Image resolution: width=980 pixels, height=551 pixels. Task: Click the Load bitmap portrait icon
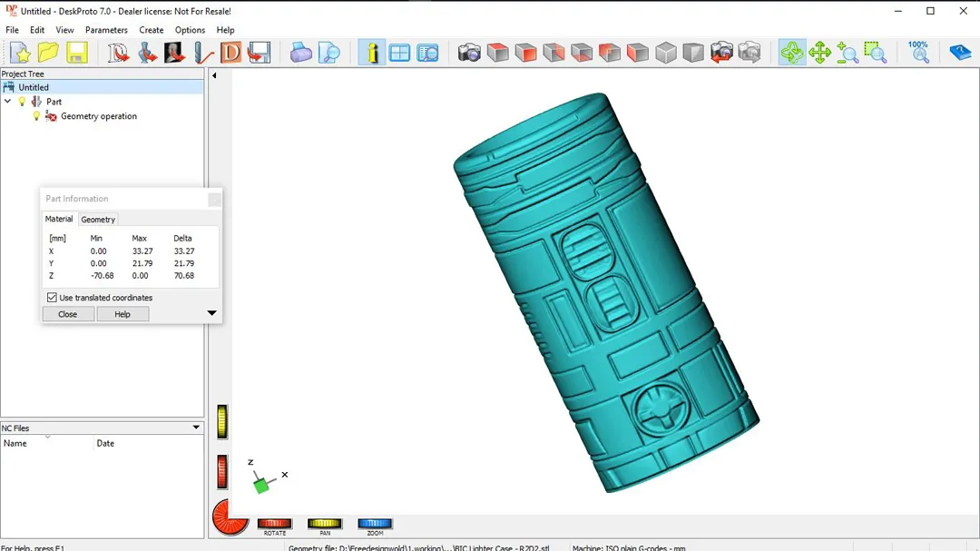click(x=174, y=53)
